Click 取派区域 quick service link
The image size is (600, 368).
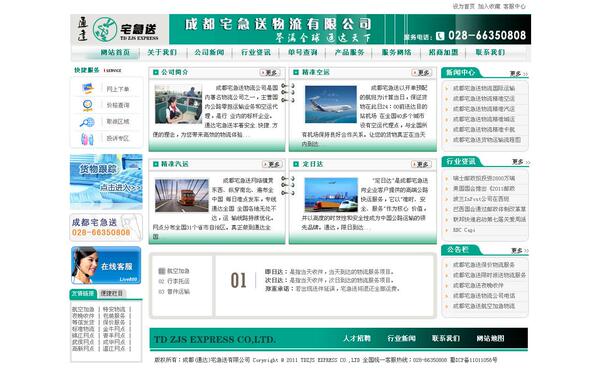coord(118,122)
